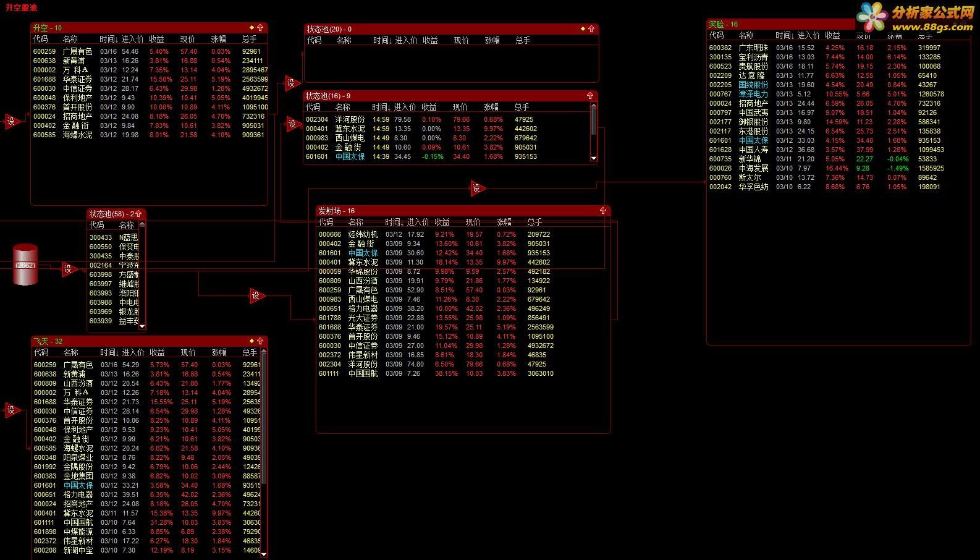Select 600208 新湖中宝 row in 飞天
This screenshot has height=560, width=980.
tap(146, 550)
